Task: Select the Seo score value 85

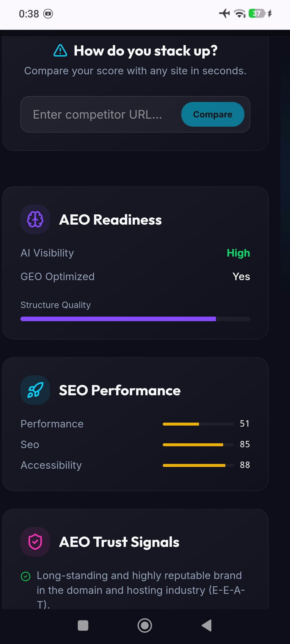Action: [x=245, y=444]
